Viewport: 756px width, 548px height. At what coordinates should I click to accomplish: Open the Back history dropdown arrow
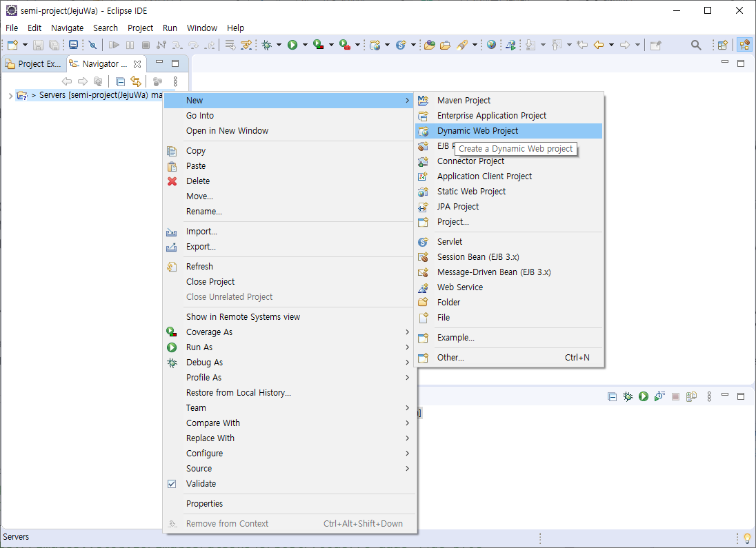point(611,45)
